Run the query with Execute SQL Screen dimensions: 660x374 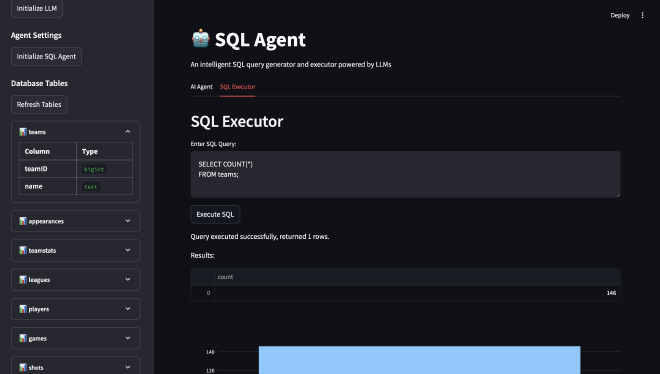point(215,215)
